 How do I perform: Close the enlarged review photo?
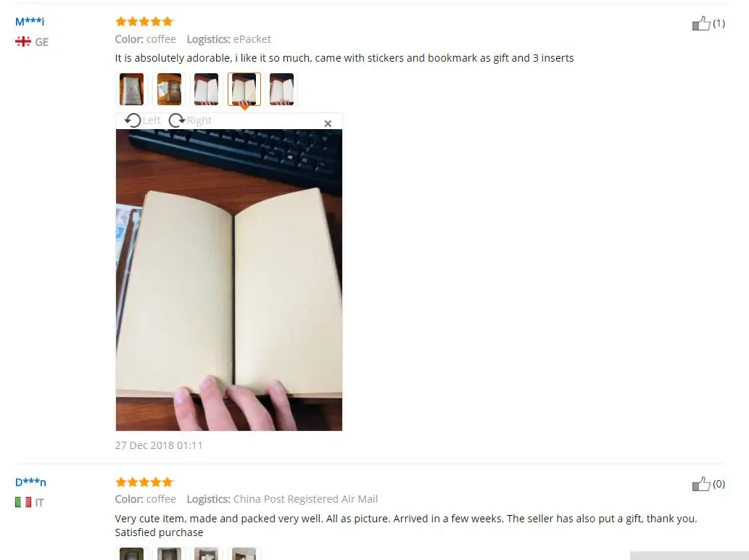[328, 123]
